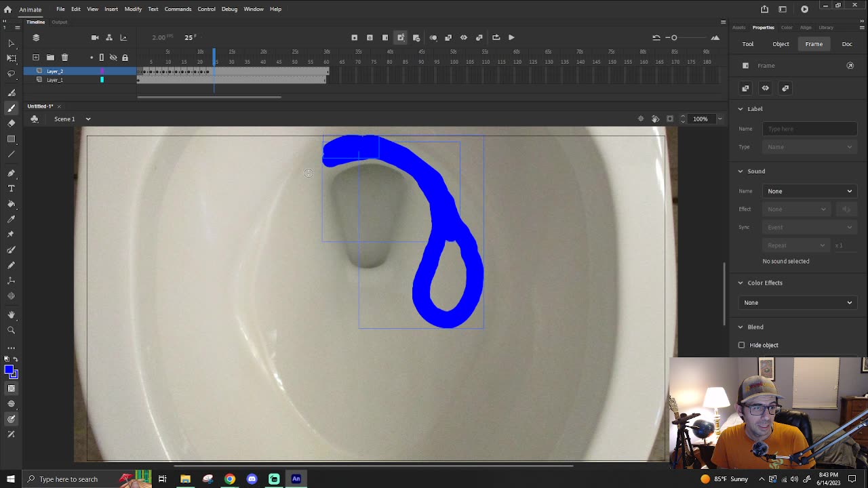Toggle lock all layers padlock icon

[x=125, y=58]
